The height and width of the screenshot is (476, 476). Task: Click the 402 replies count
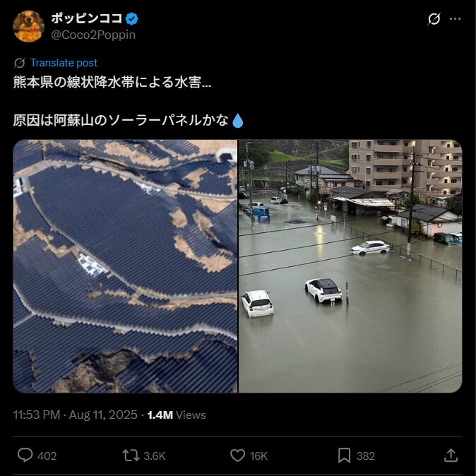(x=47, y=456)
